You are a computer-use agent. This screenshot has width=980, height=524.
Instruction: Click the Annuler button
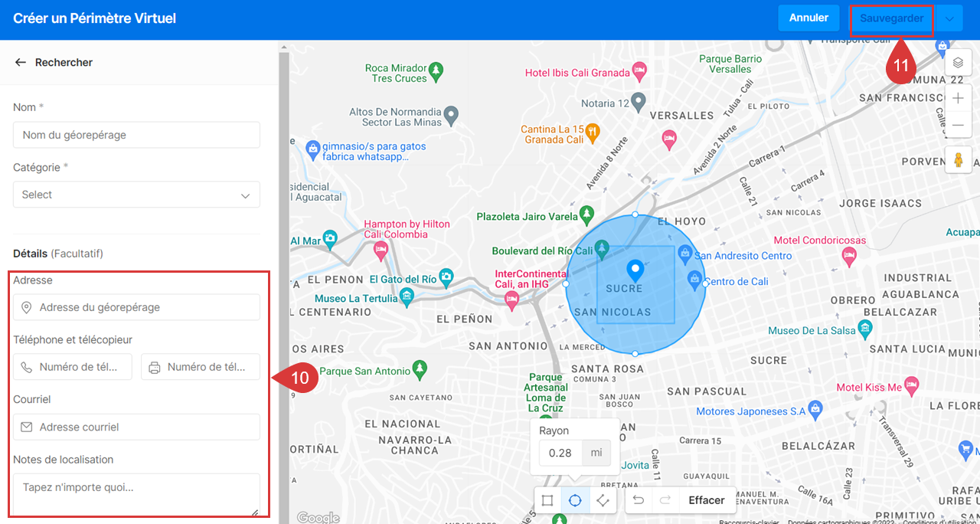pyautogui.click(x=808, y=18)
